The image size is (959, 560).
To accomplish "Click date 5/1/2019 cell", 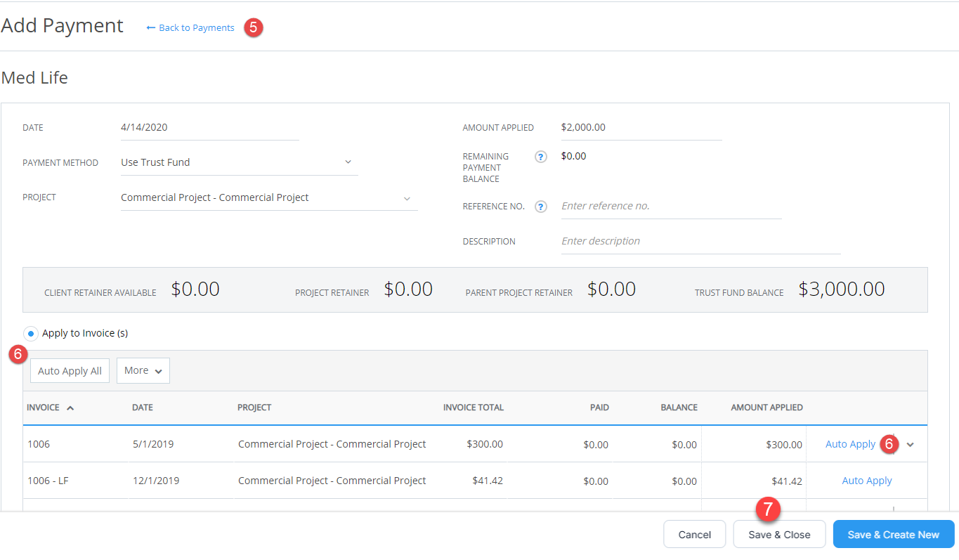I will (x=152, y=445).
